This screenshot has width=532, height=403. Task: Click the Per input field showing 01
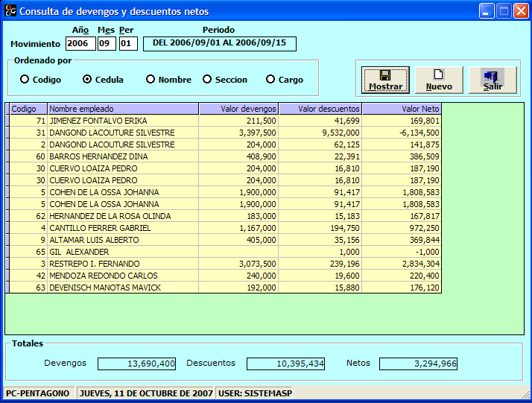pyautogui.click(x=128, y=44)
